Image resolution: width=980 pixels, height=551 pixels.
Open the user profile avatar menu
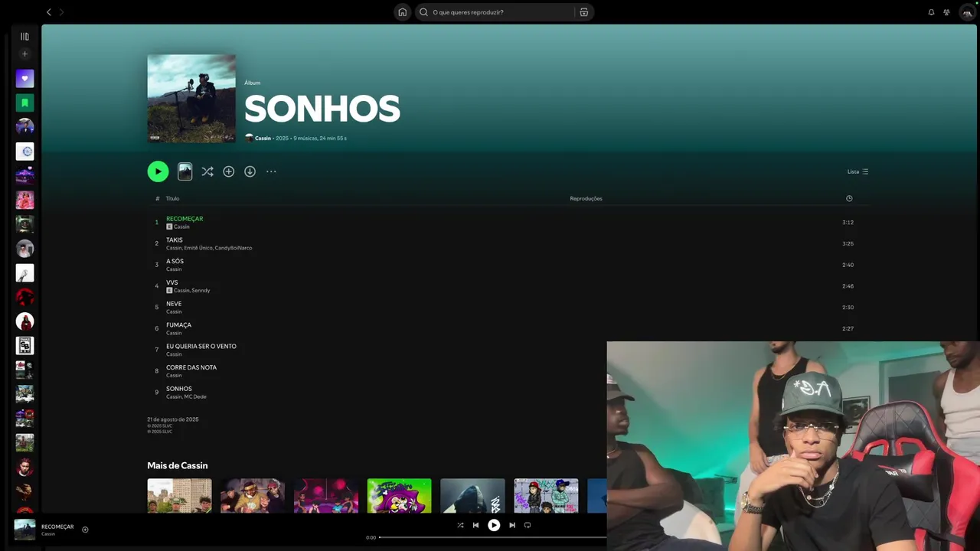tap(967, 12)
